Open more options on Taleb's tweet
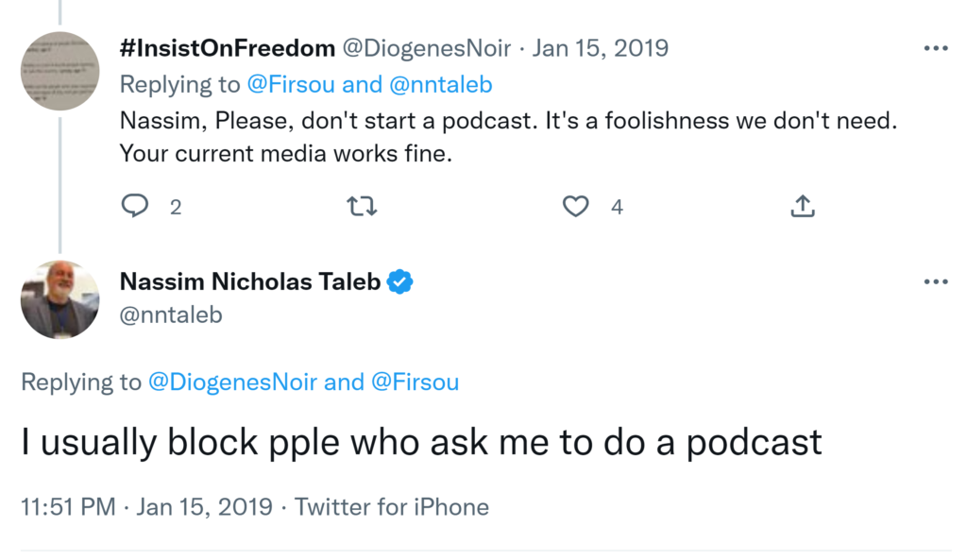 pyautogui.click(x=935, y=281)
